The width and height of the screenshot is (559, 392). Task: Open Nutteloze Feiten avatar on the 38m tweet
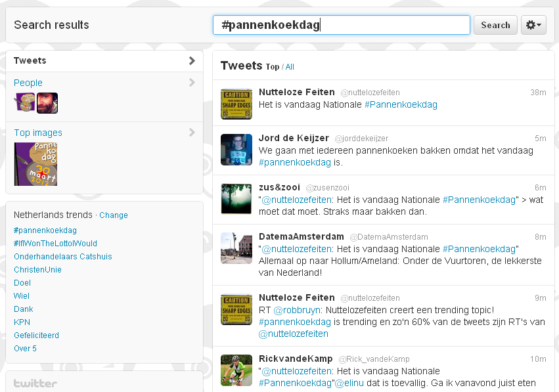236,104
